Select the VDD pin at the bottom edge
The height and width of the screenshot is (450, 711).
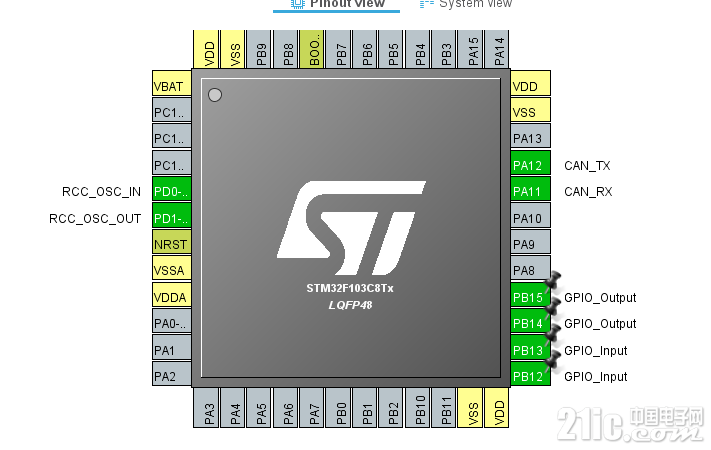[x=497, y=407]
